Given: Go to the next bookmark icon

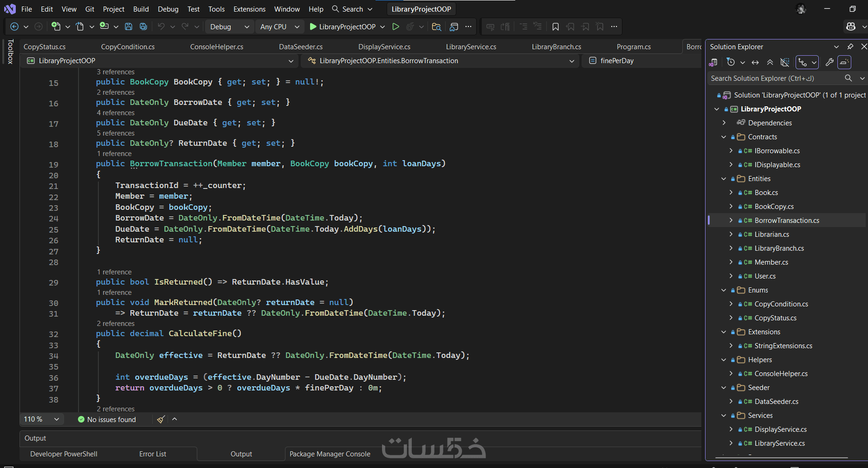Looking at the screenshot, I should pos(585,27).
